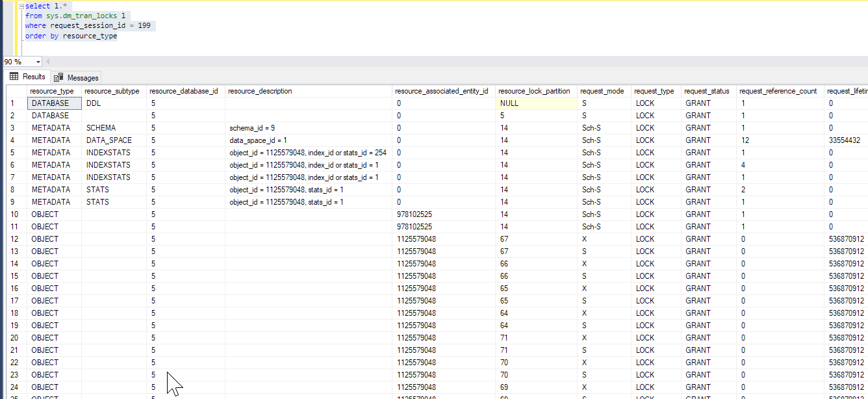The height and width of the screenshot is (399, 868).
Task: Click the description cell ending in '= 254'
Action: click(309, 153)
